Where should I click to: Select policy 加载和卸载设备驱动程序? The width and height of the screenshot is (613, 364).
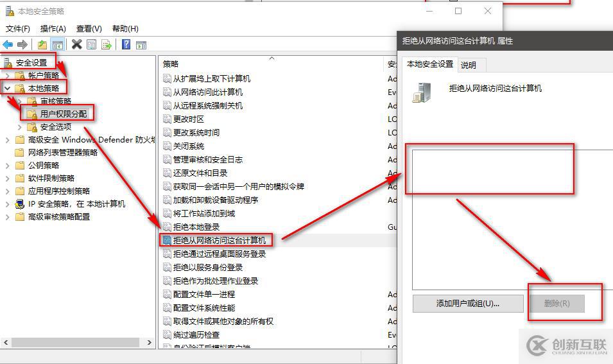tap(216, 200)
